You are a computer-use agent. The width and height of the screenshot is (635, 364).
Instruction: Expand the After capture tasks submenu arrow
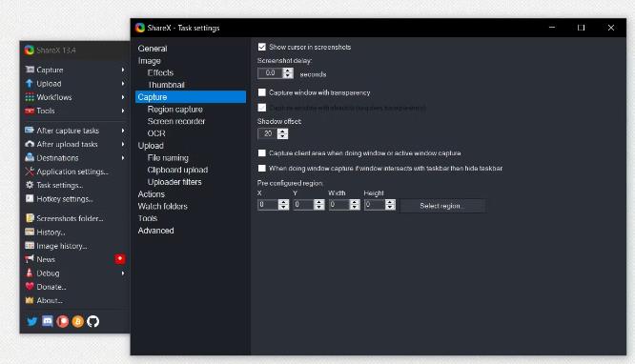click(x=123, y=131)
